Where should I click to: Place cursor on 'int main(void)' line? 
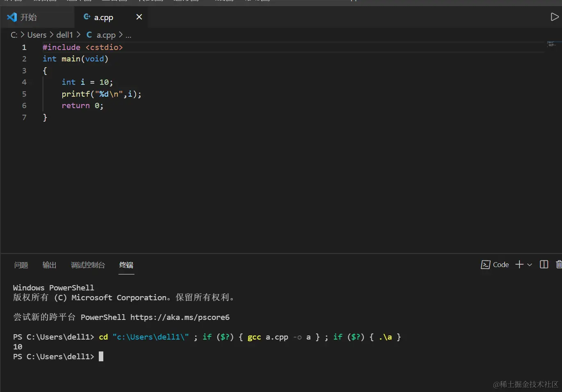point(75,59)
